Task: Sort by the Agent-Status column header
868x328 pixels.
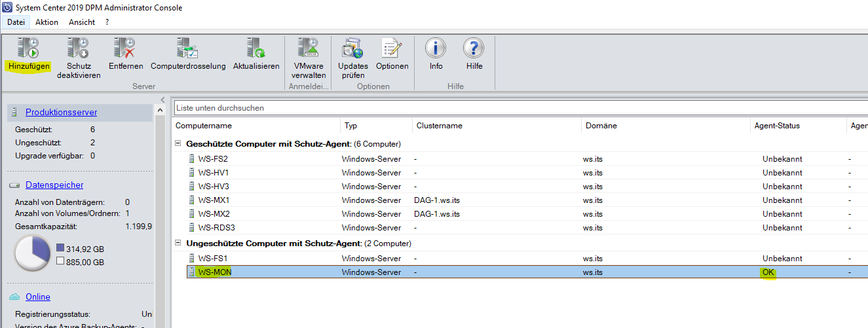Action: point(776,126)
